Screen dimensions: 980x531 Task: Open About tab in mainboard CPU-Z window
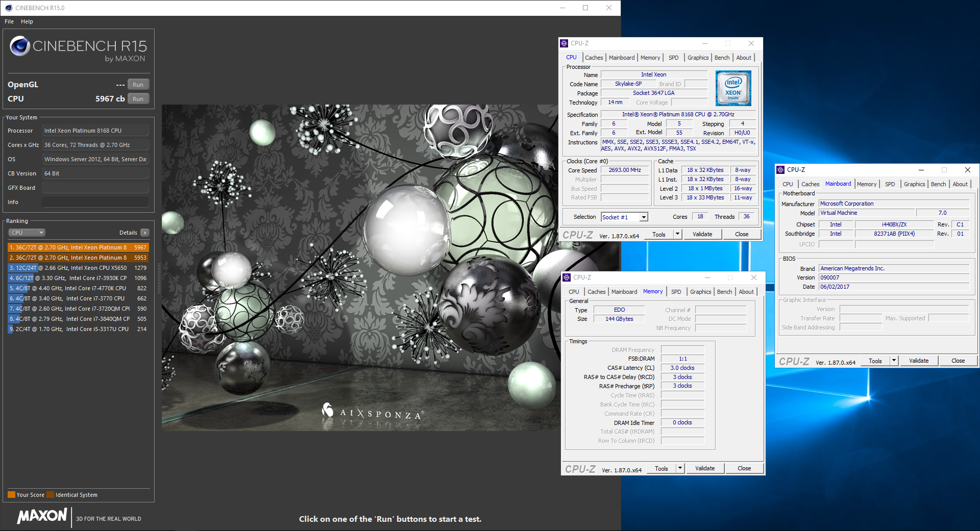coord(960,184)
